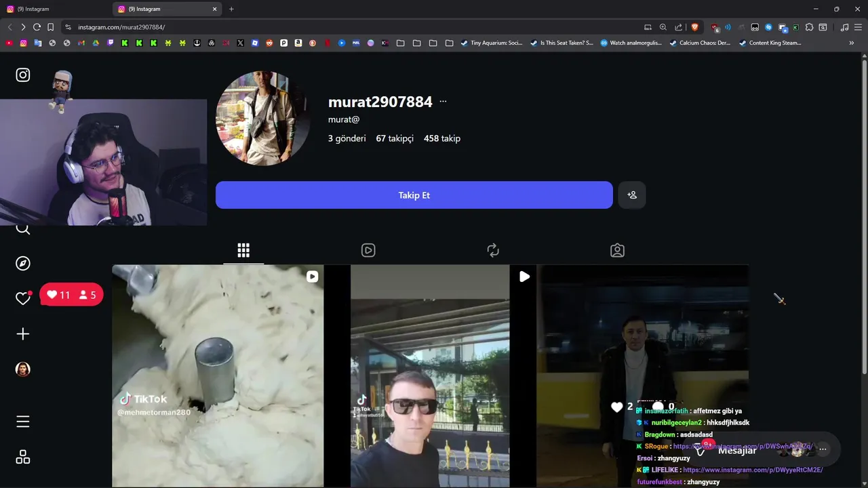868x488 pixels.
Task: Go forward in browser history
Action: (x=23, y=27)
